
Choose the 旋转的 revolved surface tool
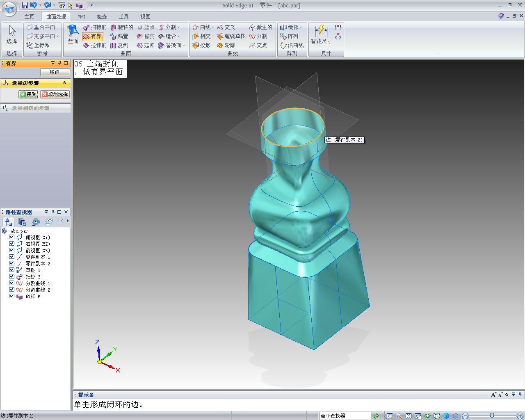point(121,27)
